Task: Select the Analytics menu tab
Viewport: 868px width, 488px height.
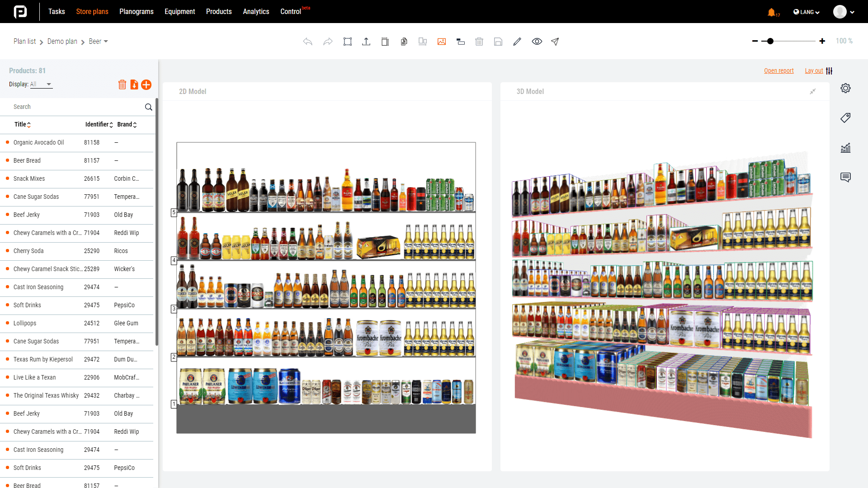Action: pos(255,11)
